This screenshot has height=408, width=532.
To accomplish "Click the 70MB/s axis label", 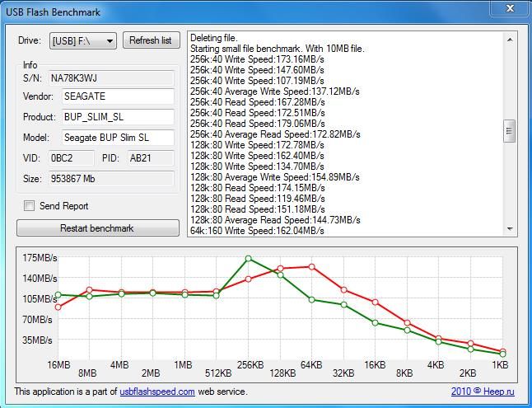I will click(37, 320).
